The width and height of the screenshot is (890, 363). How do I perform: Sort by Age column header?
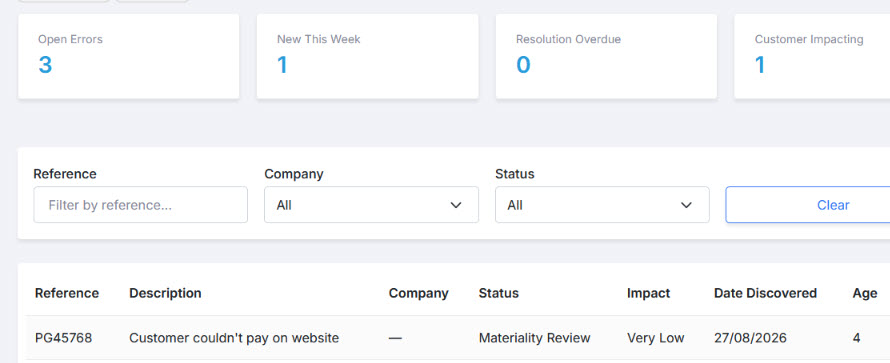click(864, 293)
